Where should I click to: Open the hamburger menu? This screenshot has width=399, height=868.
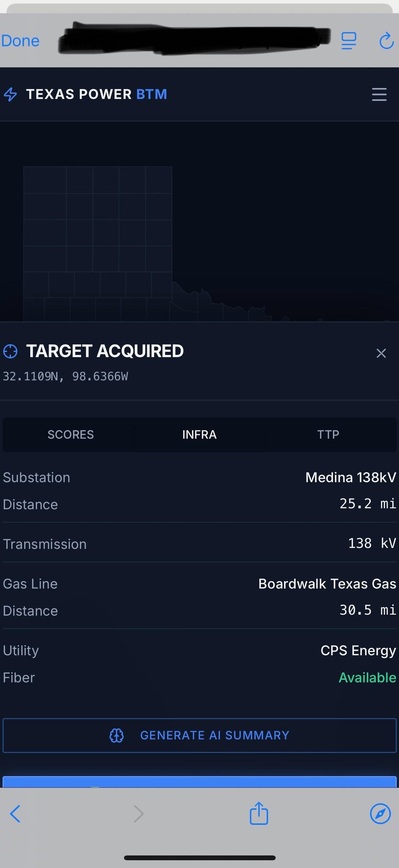click(379, 94)
